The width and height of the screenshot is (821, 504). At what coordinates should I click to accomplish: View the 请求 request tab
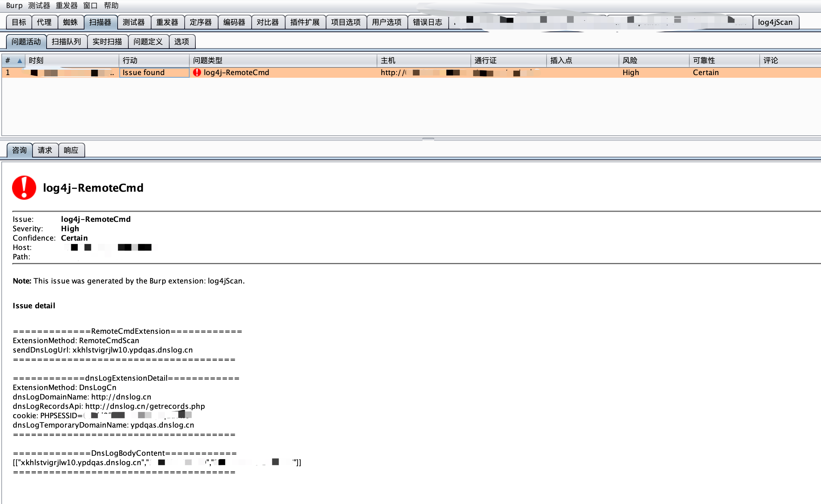[x=45, y=150]
